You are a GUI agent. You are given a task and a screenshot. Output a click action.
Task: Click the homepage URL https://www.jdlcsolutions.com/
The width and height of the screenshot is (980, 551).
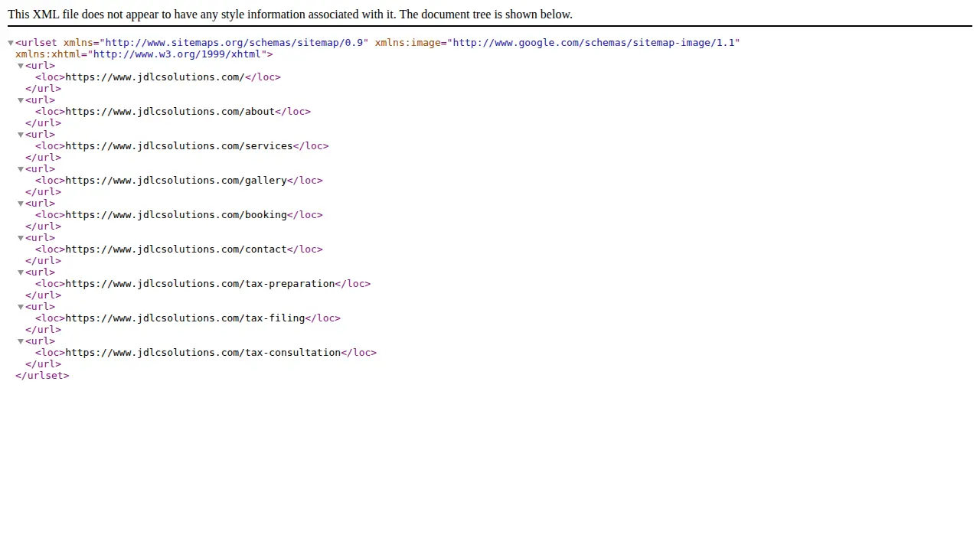155,77
